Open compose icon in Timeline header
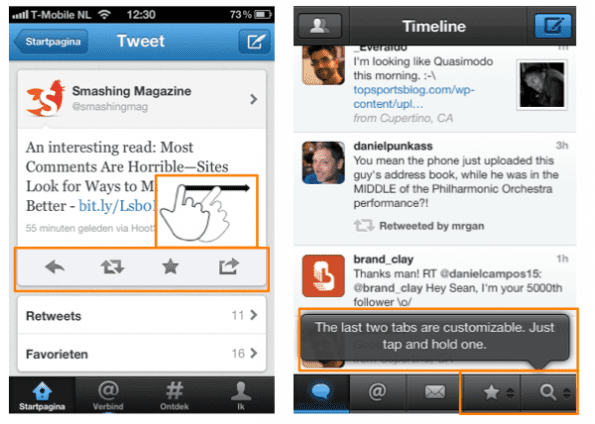Image resolution: width=595 pixels, height=424 pixels. (x=553, y=26)
